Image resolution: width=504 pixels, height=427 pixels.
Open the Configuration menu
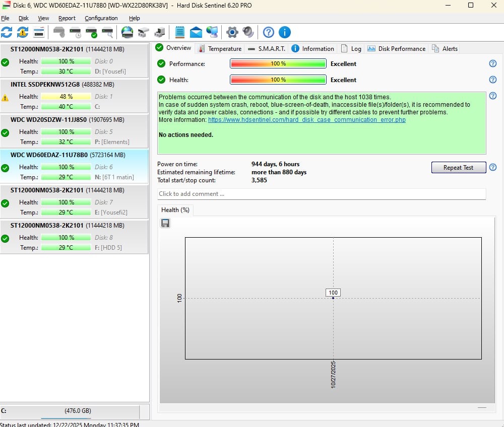[x=101, y=18]
